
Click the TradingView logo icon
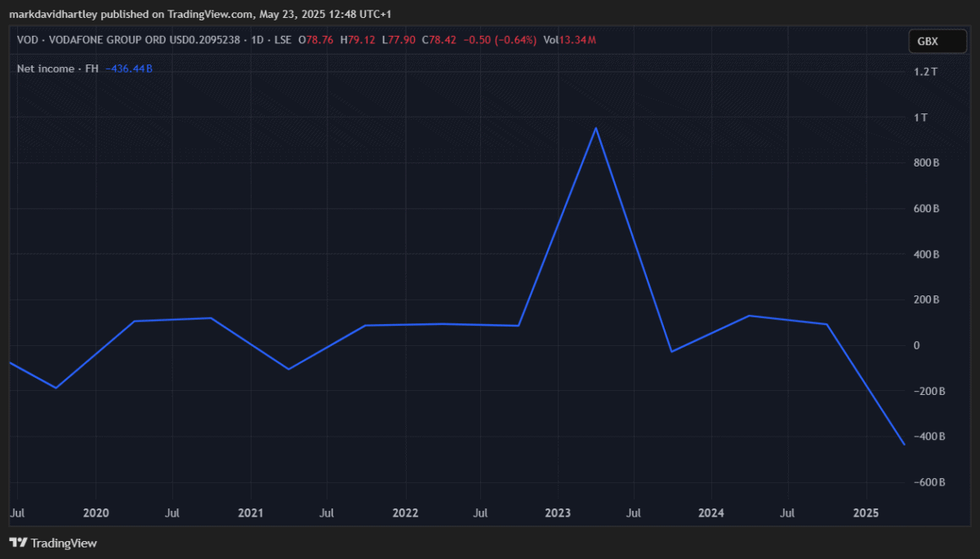(18, 543)
